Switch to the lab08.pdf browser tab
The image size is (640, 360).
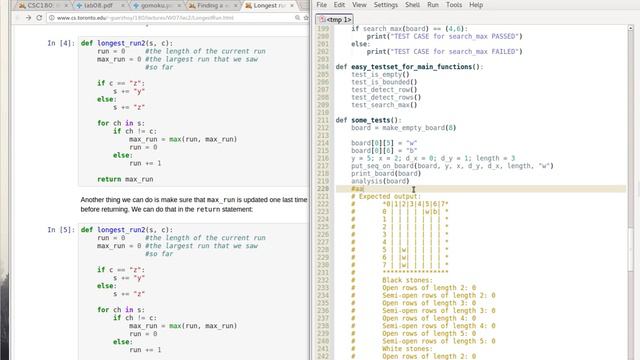[98, 6]
